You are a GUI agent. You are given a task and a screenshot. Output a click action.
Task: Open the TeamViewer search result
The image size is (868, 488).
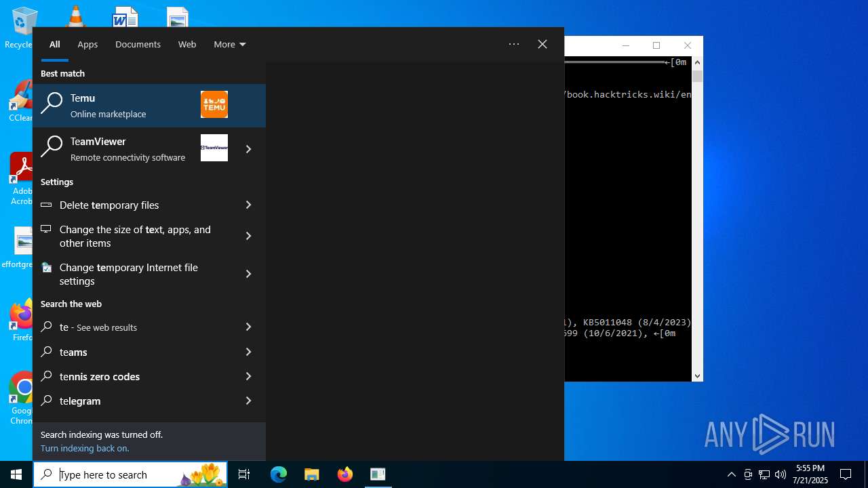pos(132,149)
